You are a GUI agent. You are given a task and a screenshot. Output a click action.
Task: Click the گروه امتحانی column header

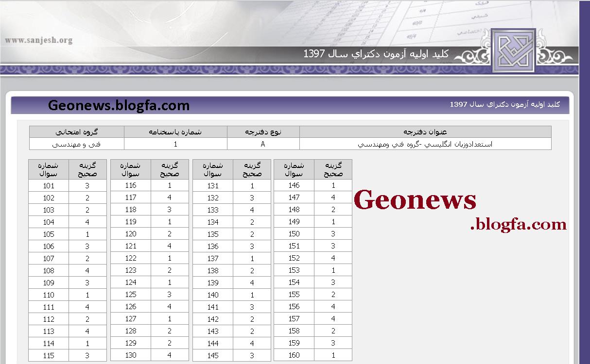[x=76, y=132]
